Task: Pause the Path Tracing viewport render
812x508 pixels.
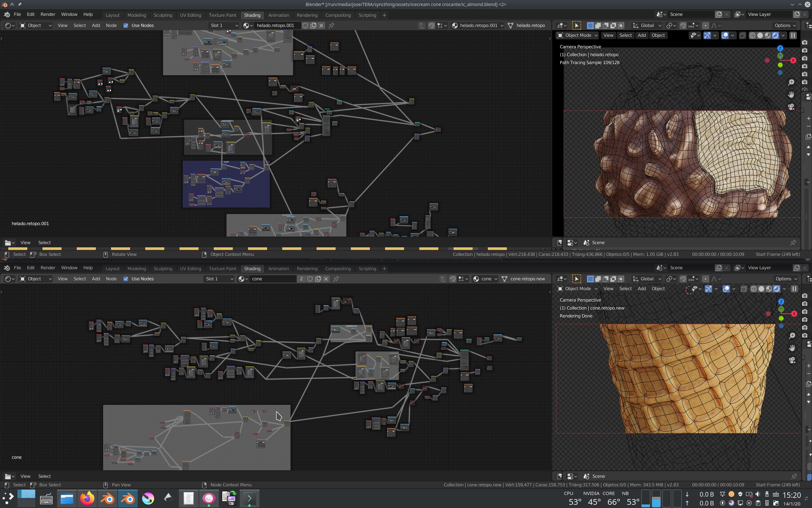Action: tap(793, 35)
